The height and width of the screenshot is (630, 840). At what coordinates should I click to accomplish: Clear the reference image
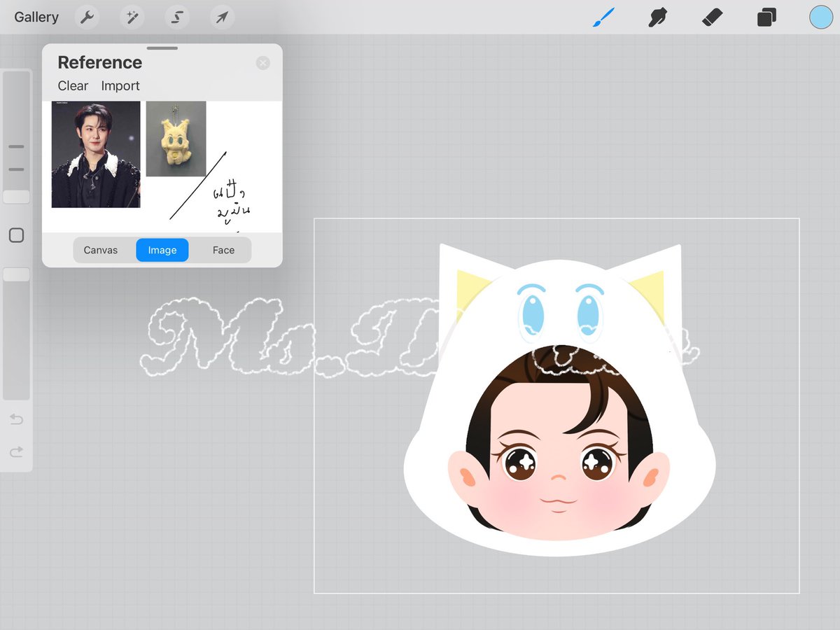pos(73,86)
